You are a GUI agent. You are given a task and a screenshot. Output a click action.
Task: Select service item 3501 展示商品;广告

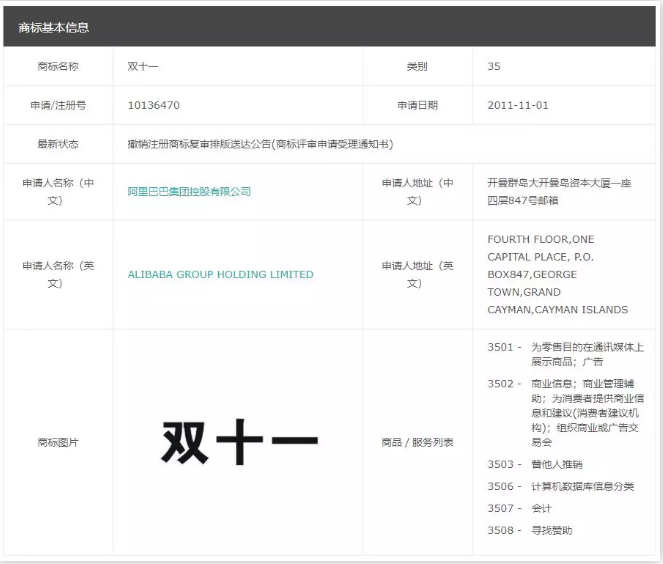(x=565, y=354)
